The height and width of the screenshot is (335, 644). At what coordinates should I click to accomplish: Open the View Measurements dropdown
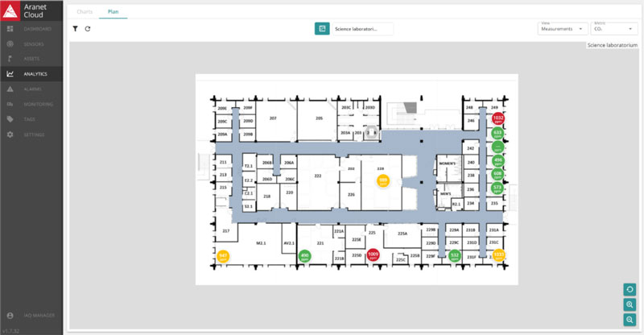click(x=562, y=28)
